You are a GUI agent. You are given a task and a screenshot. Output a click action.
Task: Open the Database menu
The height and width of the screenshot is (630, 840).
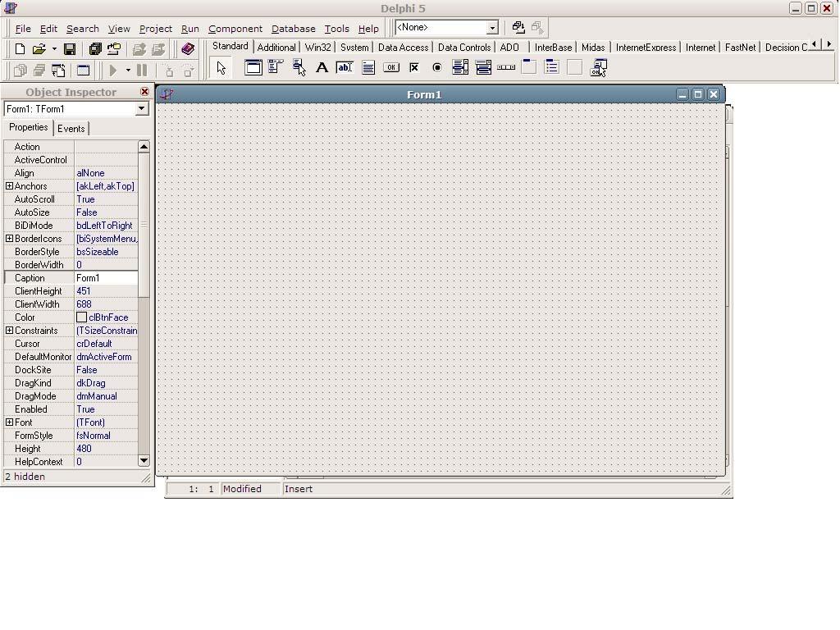click(x=293, y=29)
